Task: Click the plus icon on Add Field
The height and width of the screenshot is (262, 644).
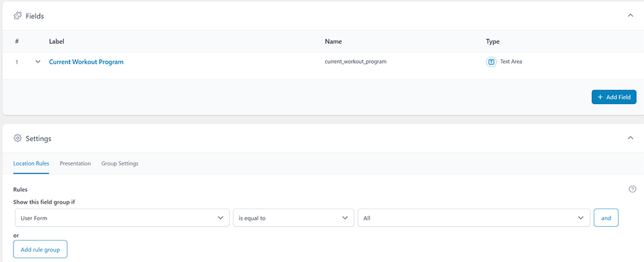Action: pyautogui.click(x=600, y=97)
